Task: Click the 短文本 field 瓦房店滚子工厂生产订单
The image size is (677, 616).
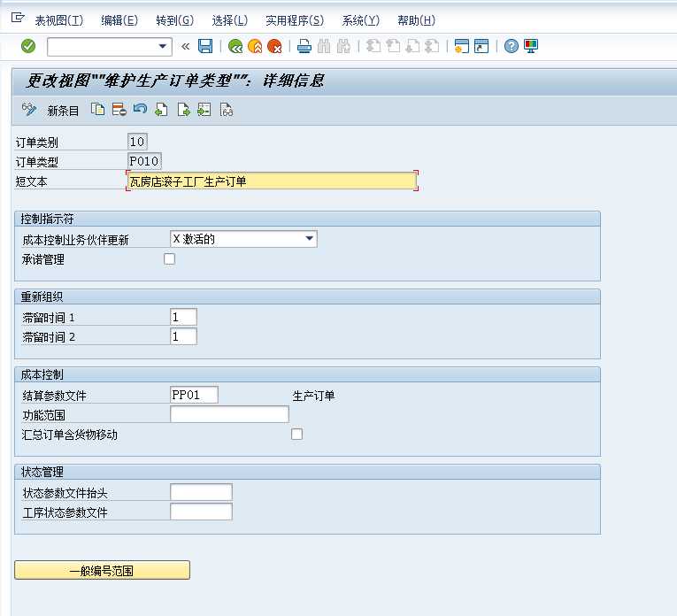Action: point(272,181)
